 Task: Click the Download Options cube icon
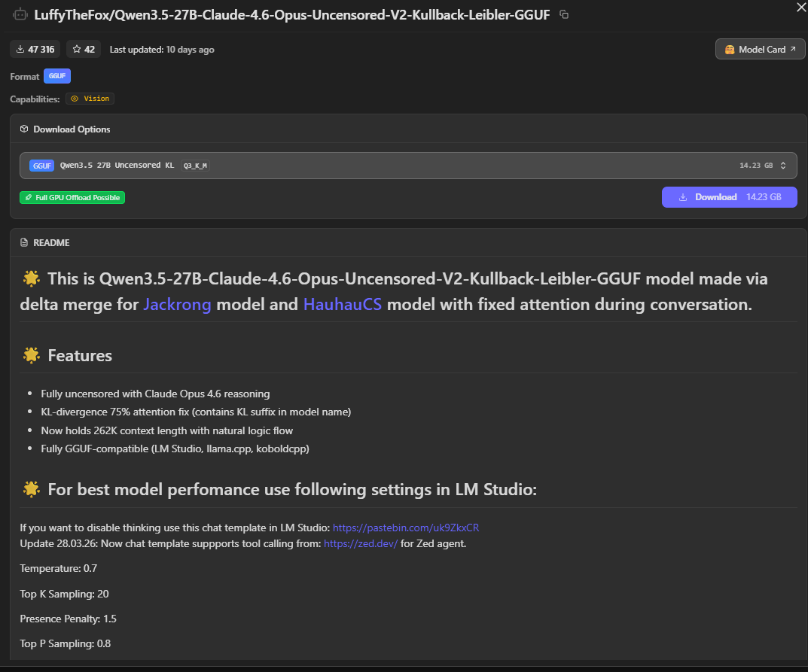[x=24, y=129]
